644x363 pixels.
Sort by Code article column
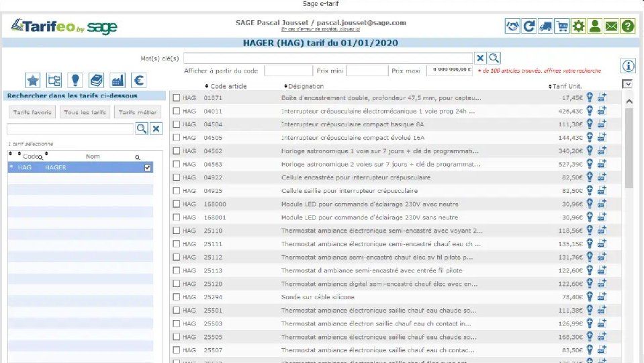[226, 86]
